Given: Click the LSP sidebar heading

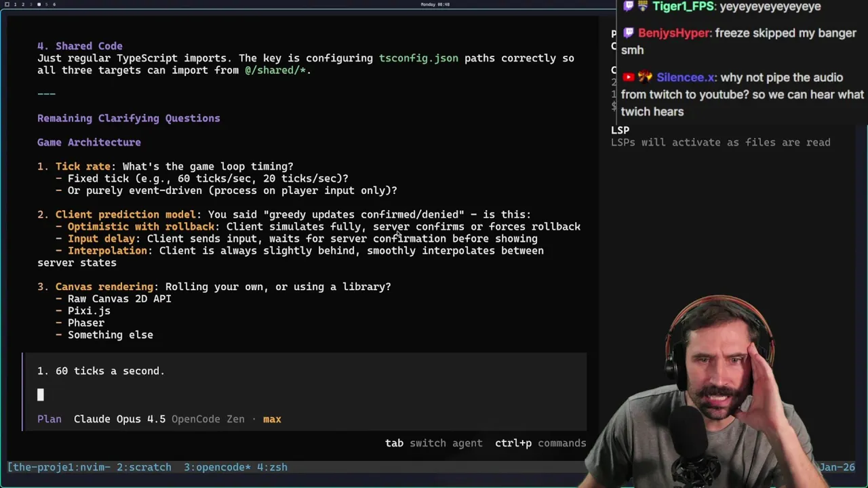Looking at the screenshot, I should click(x=620, y=130).
